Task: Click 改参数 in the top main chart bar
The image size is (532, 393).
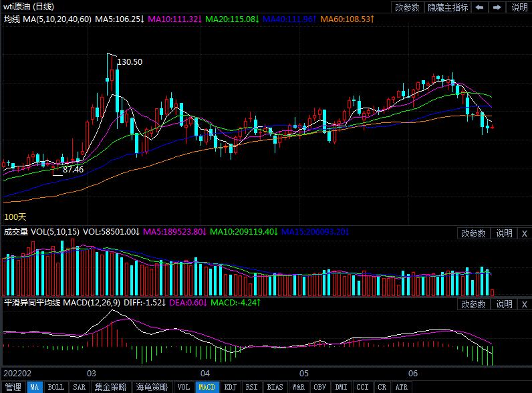Action: [407, 7]
